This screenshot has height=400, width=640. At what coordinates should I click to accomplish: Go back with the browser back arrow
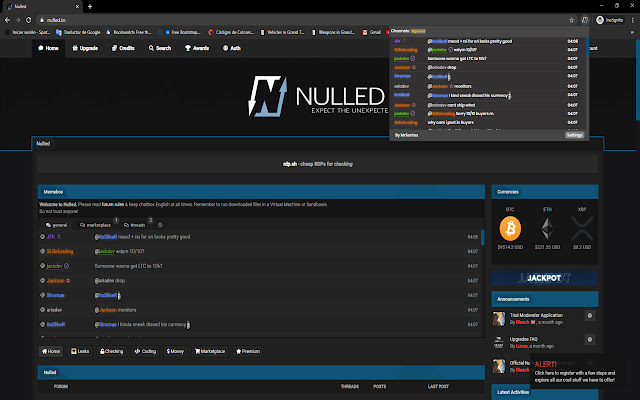[7, 20]
